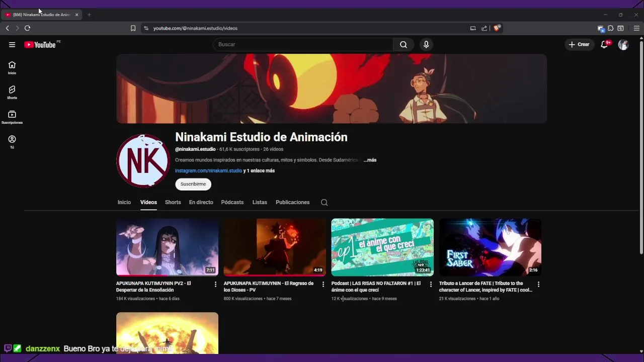
Task: Go to Inicio in the sidebar
Action: pyautogui.click(x=12, y=68)
